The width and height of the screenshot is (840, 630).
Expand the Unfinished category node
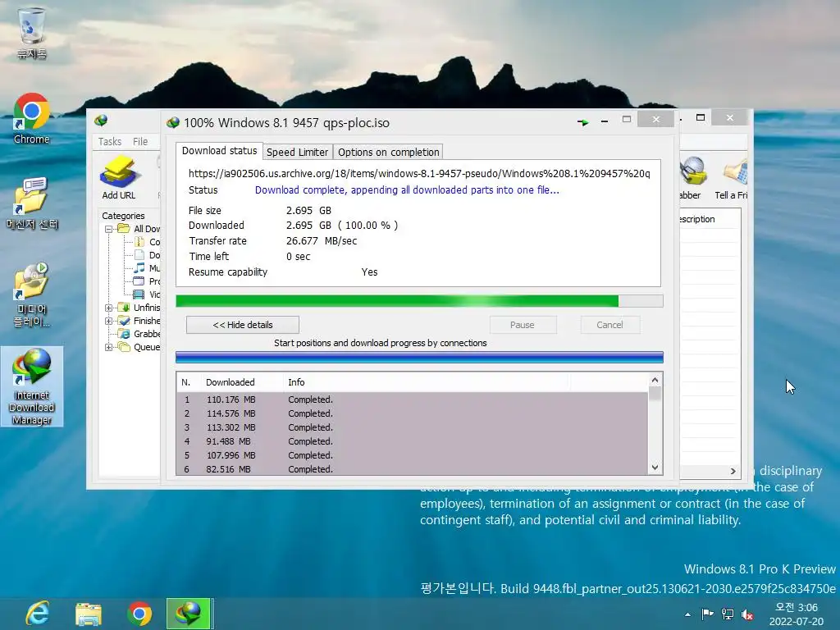(108, 308)
